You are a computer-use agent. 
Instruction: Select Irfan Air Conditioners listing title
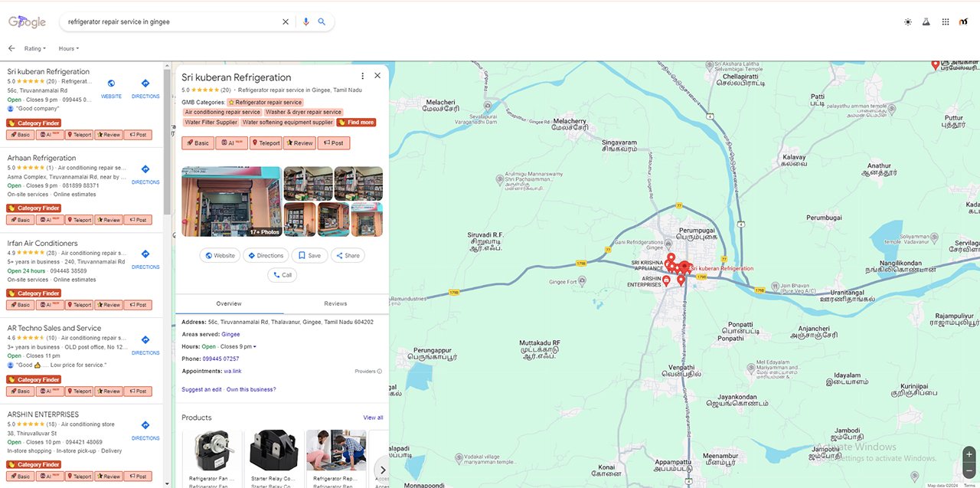[42, 244]
